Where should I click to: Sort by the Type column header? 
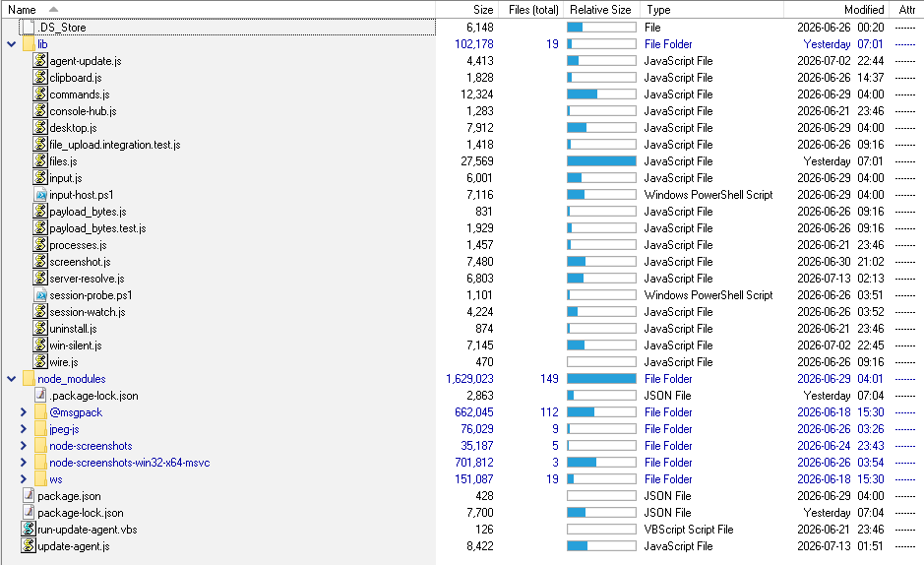[x=712, y=10]
